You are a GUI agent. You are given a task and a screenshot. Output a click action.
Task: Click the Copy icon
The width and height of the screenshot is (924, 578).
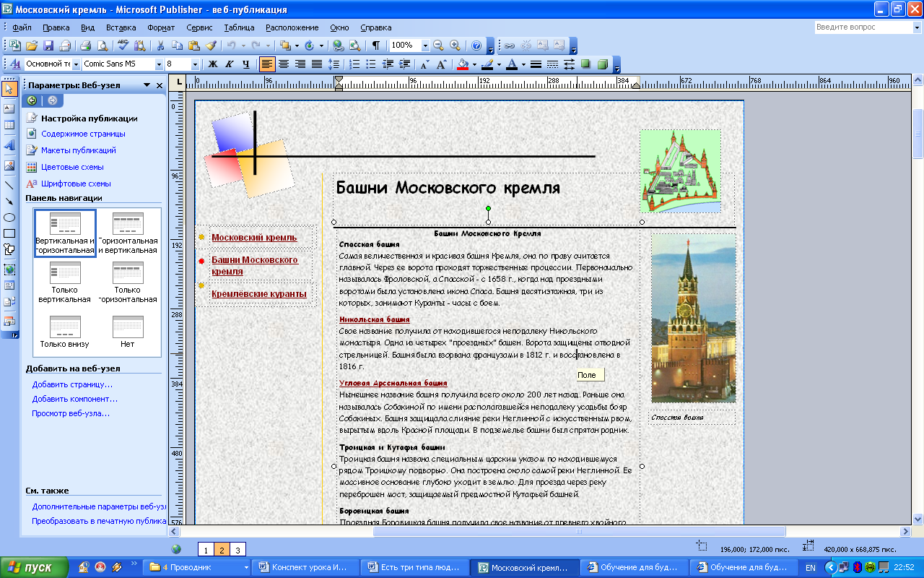[176, 46]
